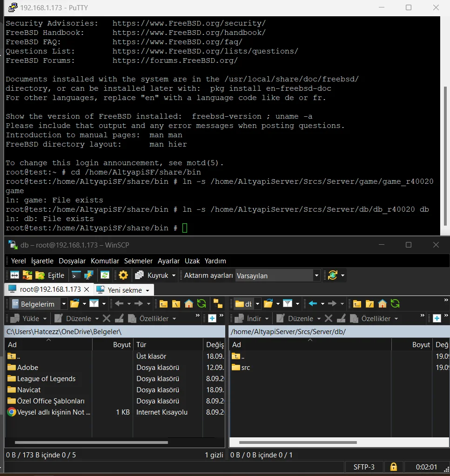Click the local panel Özellikler button
Screen dimensions: 450x476
click(x=148, y=318)
